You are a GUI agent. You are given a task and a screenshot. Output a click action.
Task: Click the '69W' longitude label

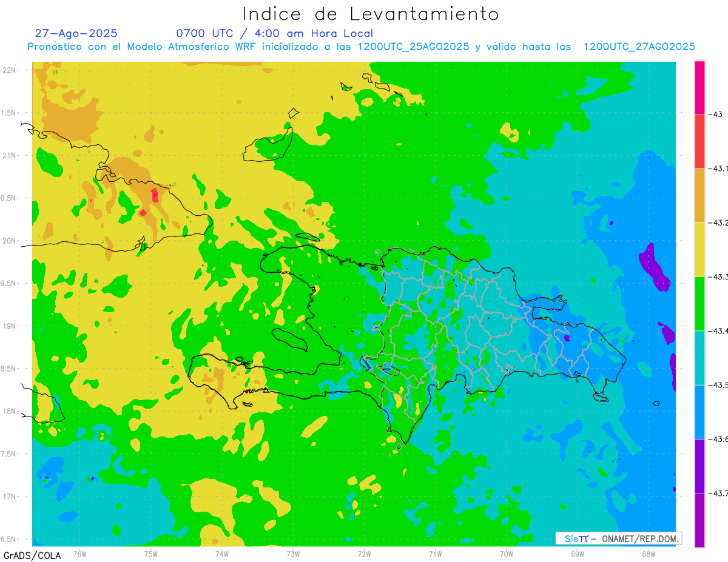[x=578, y=553]
